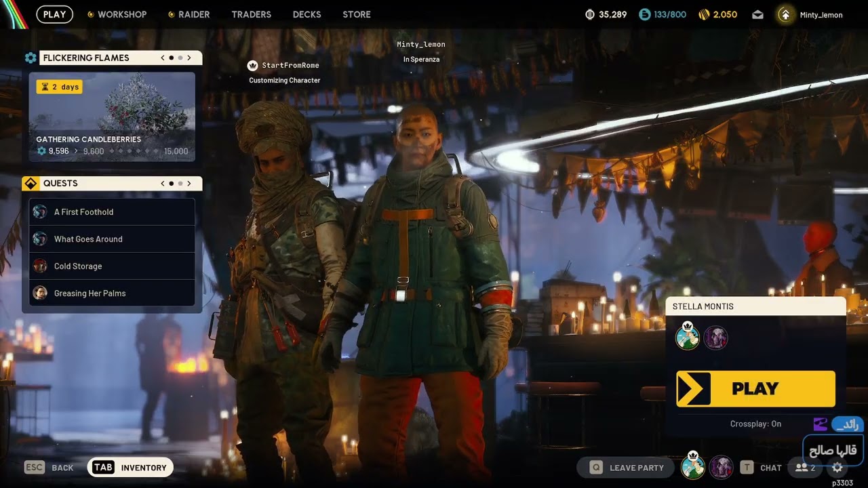Screen dimensions: 868x488
Task: Click the leader avatar in Stella Montis panel
Action: [688, 337]
